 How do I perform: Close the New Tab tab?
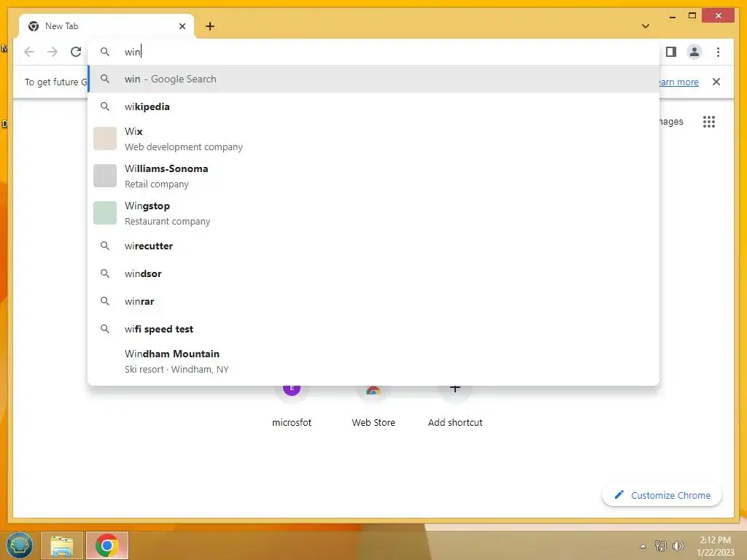pyautogui.click(x=182, y=26)
